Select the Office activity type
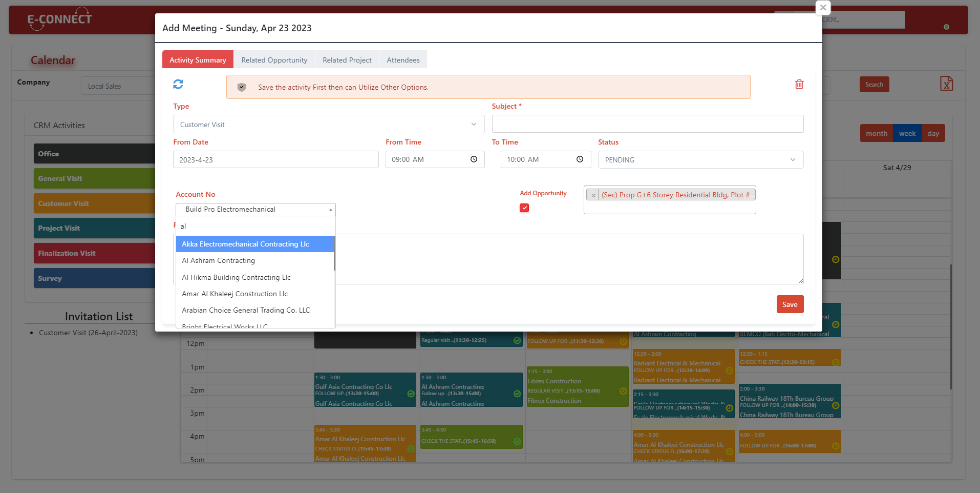The image size is (980, 493). pos(94,153)
